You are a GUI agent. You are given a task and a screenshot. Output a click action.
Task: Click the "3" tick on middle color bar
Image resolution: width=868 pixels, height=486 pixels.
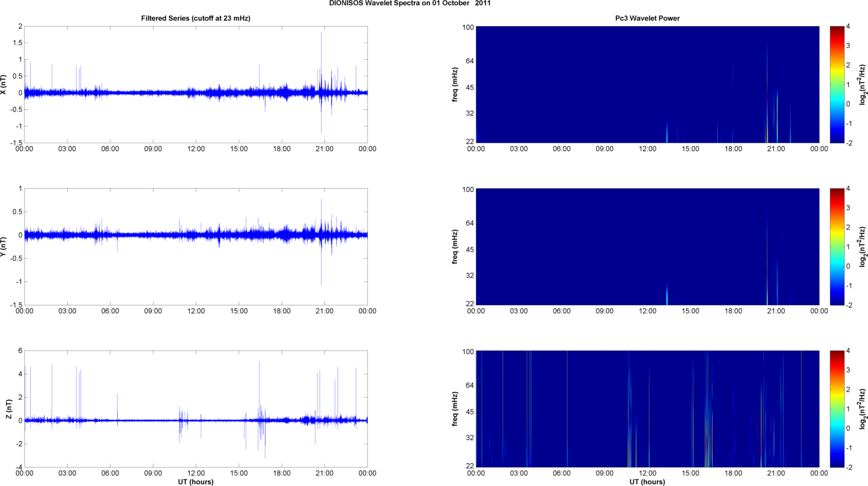pos(848,208)
